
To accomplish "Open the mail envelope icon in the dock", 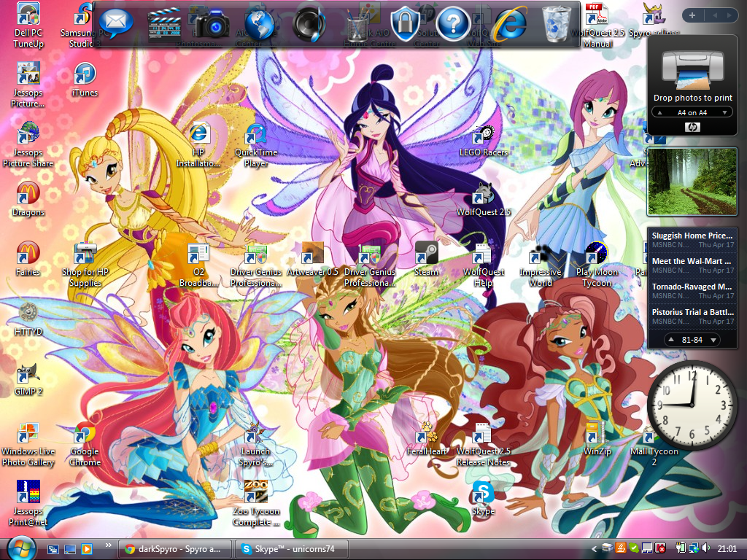I will [x=115, y=23].
